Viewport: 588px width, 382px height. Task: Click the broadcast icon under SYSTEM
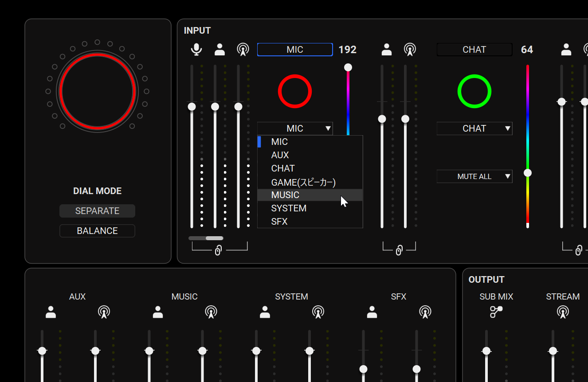pos(318,312)
